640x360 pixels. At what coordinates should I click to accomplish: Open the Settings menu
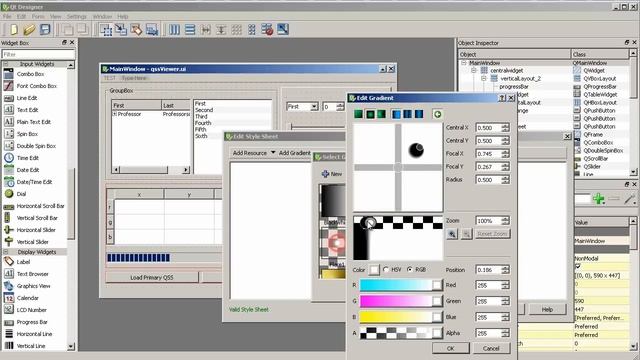[77, 16]
